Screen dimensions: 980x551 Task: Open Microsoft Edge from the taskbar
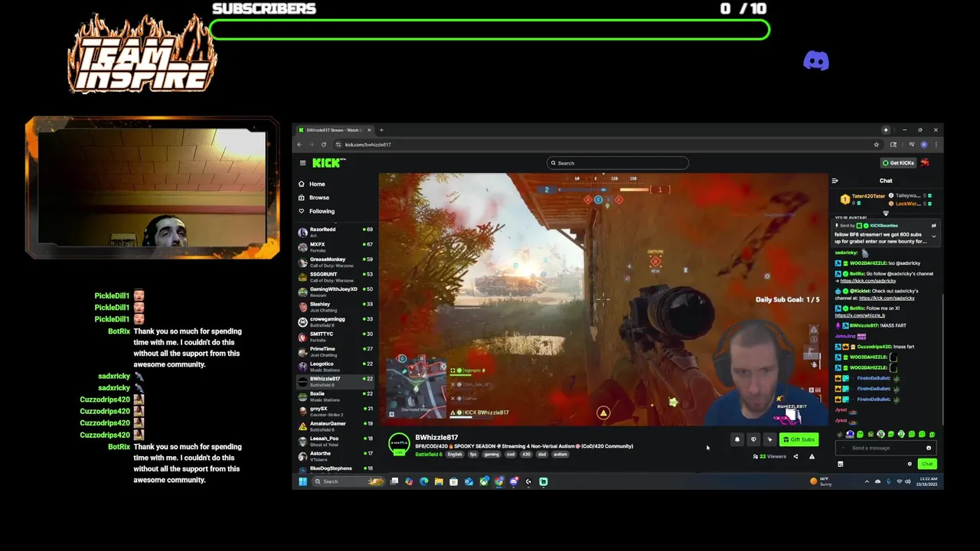tap(424, 481)
